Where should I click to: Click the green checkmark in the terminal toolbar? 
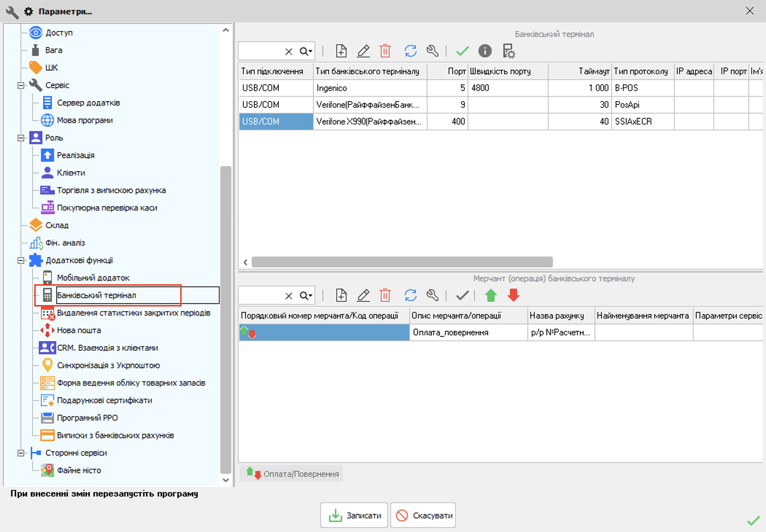point(462,51)
